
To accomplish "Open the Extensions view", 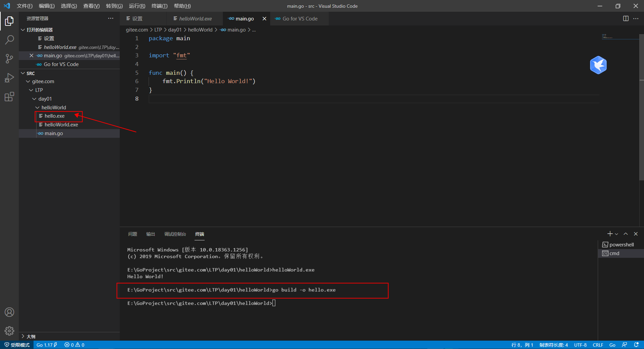I will click(x=9, y=97).
